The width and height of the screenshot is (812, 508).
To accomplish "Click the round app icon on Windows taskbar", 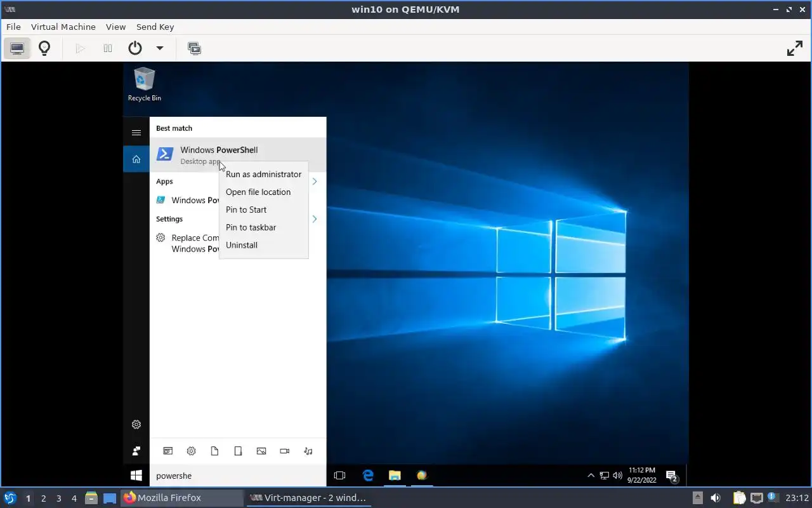I will [422, 476].
